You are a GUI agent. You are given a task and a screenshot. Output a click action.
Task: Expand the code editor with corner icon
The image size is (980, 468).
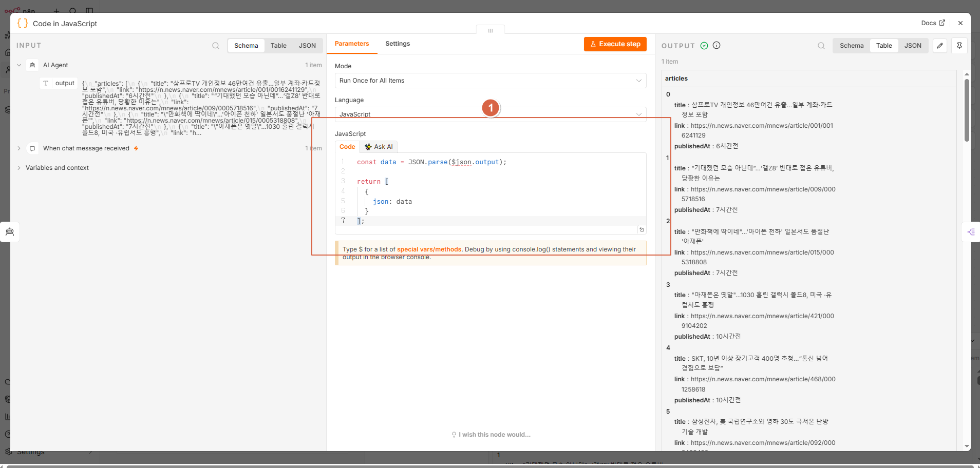click(642, 229)
